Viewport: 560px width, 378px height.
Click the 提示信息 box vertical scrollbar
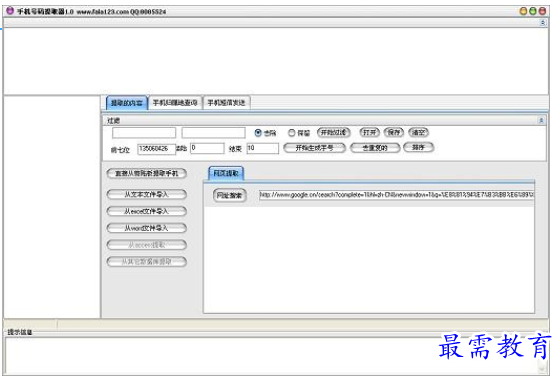coord(543,355)
